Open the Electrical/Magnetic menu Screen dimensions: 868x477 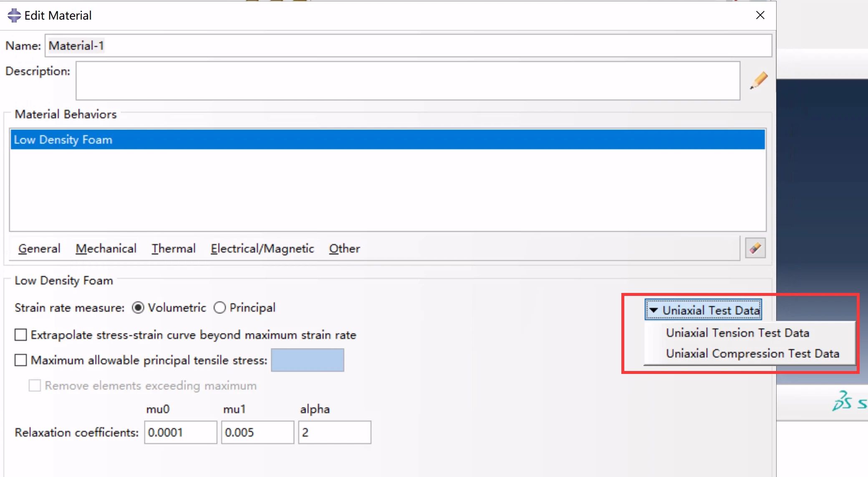coord(262,249)
